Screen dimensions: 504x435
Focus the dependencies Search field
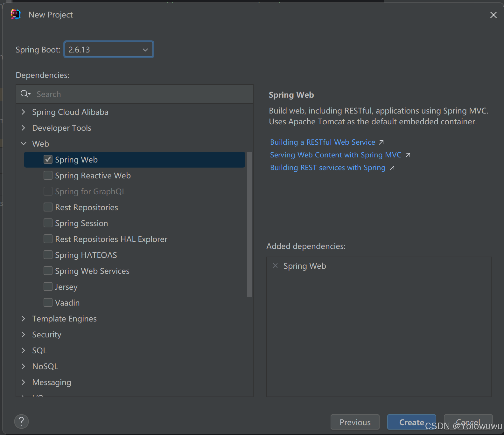pos(135,94)
